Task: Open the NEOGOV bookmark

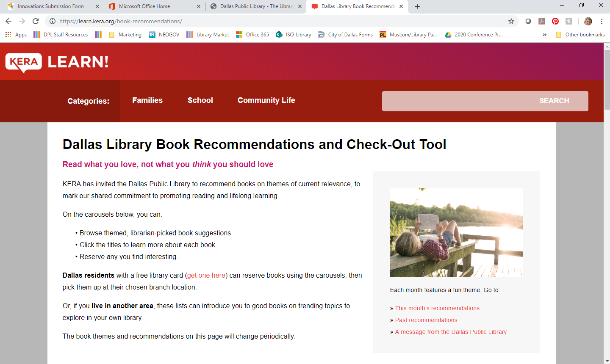Action: click(x=164, y=35)
